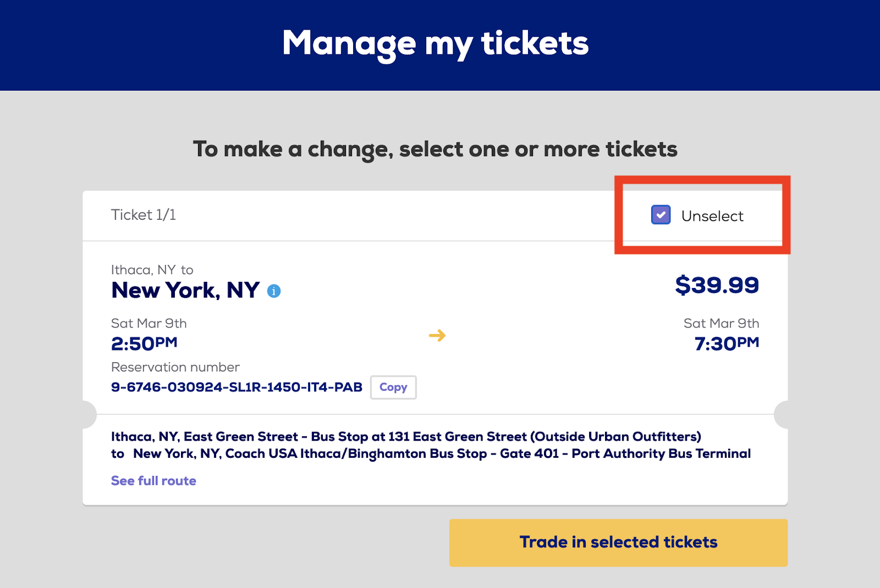Uncheck the ticket selection checkbox
The image size is (880, 588).
click(x=661, y=215)
